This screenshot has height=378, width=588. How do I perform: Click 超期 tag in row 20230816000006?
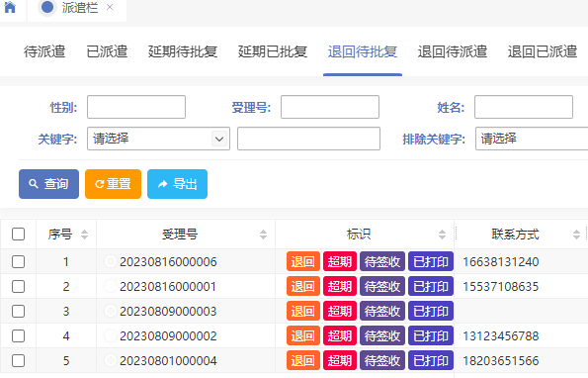[x=340, y=261]
